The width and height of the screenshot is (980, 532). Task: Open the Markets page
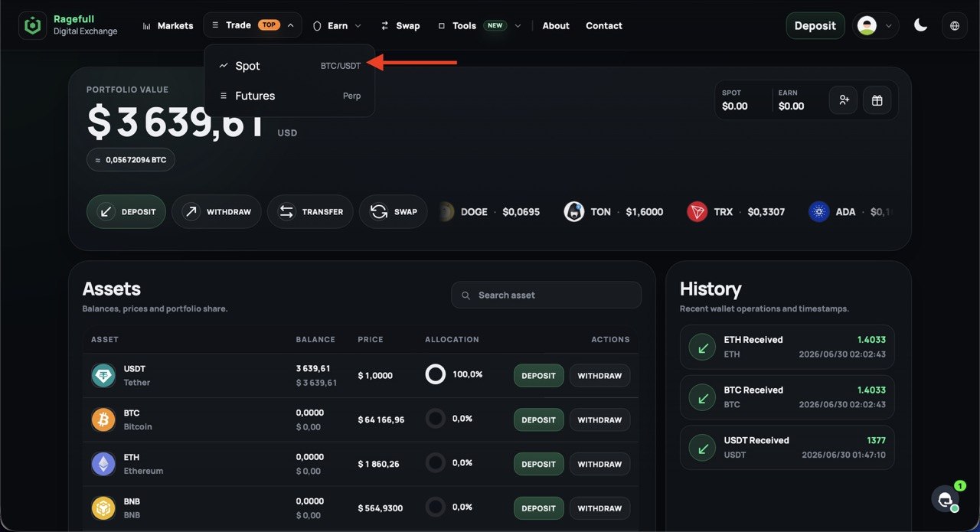pos(168,25)
